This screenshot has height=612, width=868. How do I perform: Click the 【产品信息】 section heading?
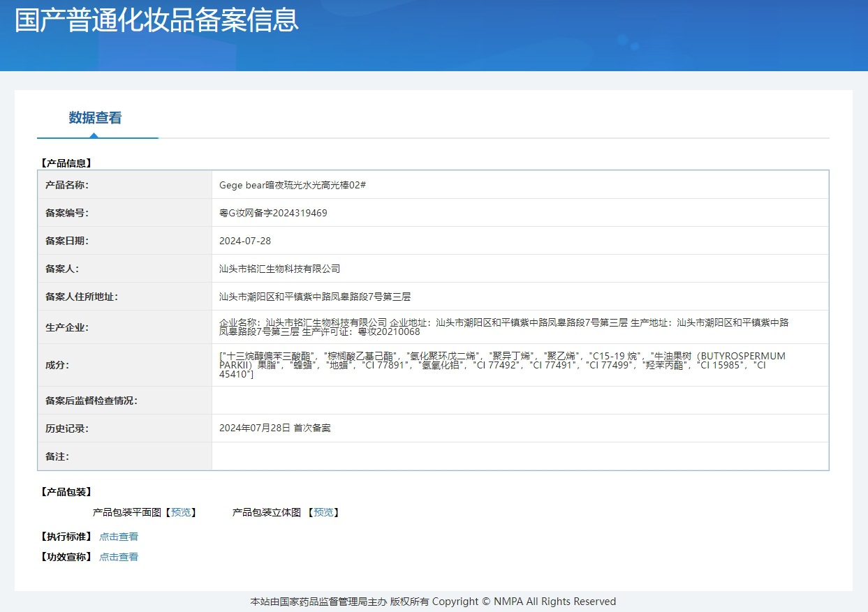66,163
